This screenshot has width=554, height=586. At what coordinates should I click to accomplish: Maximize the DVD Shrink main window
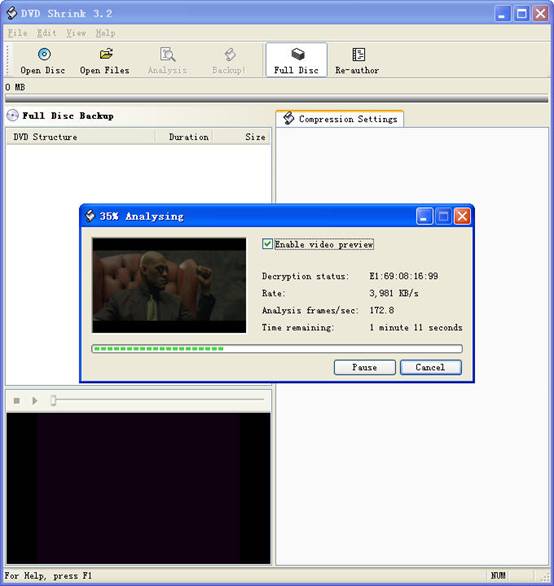point(521,14)
